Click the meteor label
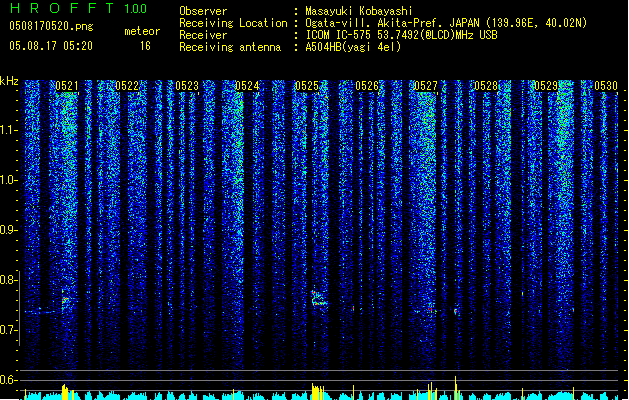Viewport: 629px width, 400px height. [x=142, y=31]
